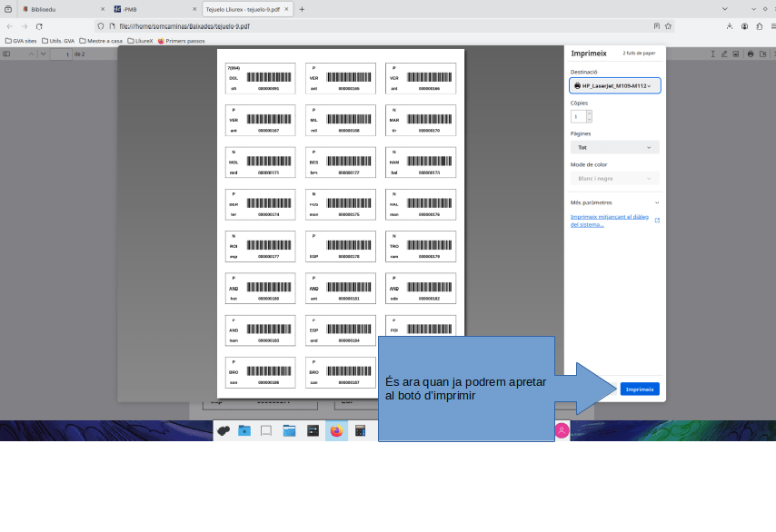Click the PDF page number field
This screenshot has height=532, width=776.
point(62,54)
